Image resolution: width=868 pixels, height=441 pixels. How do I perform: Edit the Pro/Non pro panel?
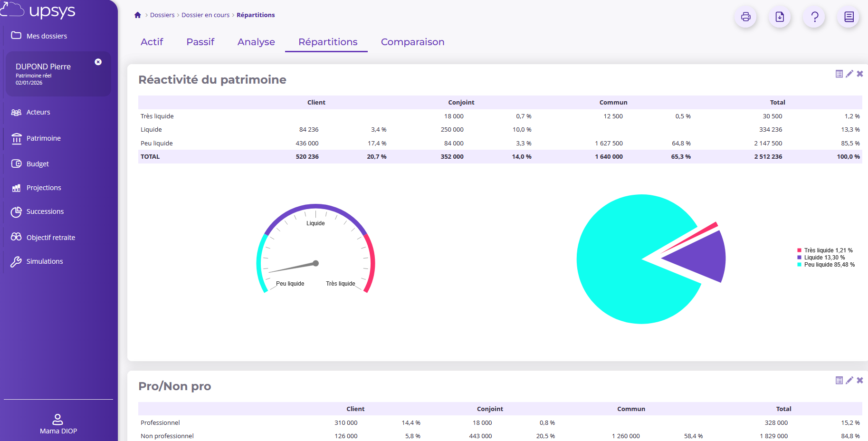point(849,380)
